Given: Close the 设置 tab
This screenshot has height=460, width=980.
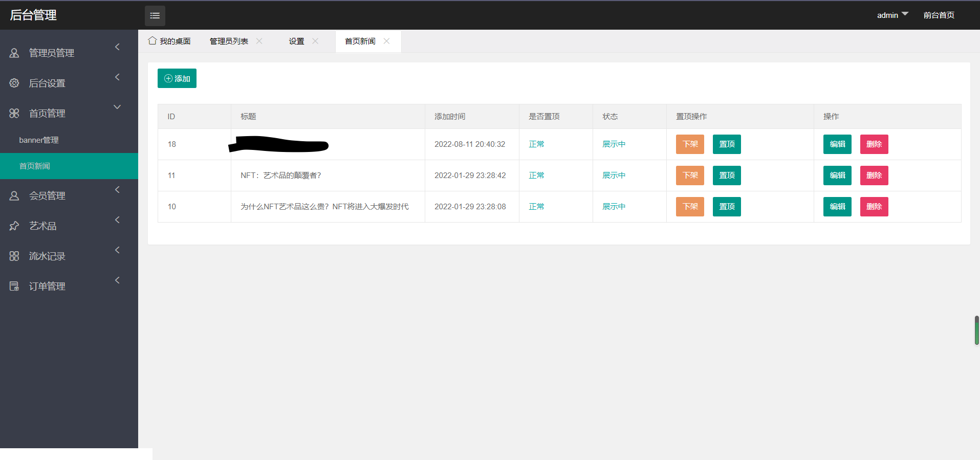Looking at the screenshot, I should click(x=315, y=41).
